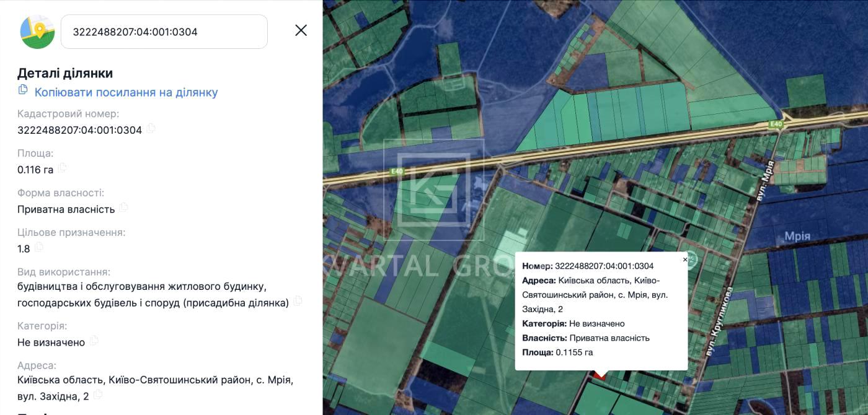
Task: Copy the area value 0.116 га
Action: coord(63,168)
